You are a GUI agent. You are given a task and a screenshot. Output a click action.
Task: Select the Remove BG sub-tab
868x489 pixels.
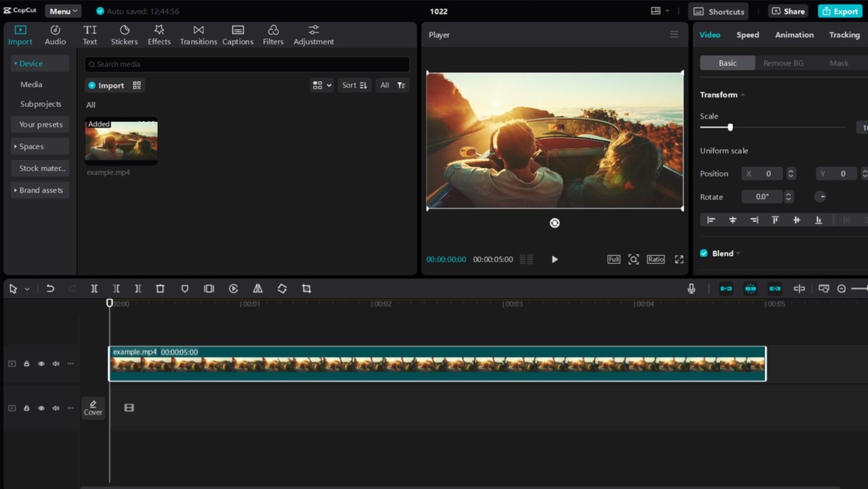[x=783, y=63]
